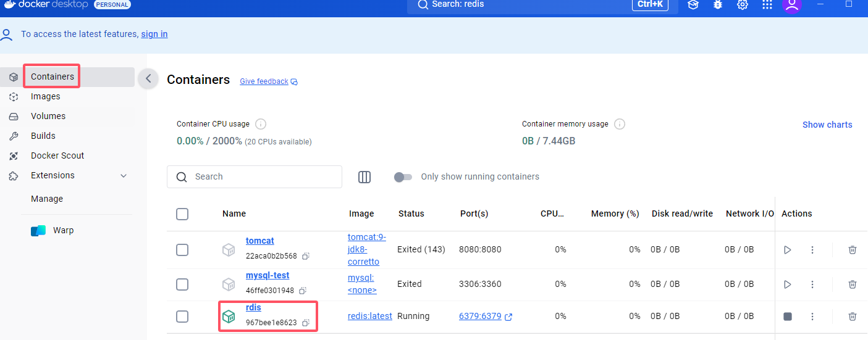
Task: Open the redis:latest image link
Action: click(x=370, y=316)
